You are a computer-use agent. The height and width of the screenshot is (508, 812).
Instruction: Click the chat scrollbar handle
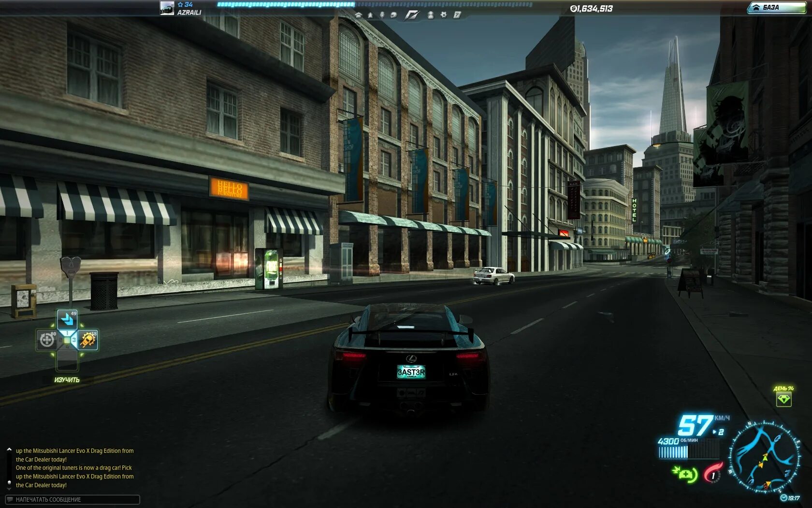pyautogui.click(x=9, y=482)
